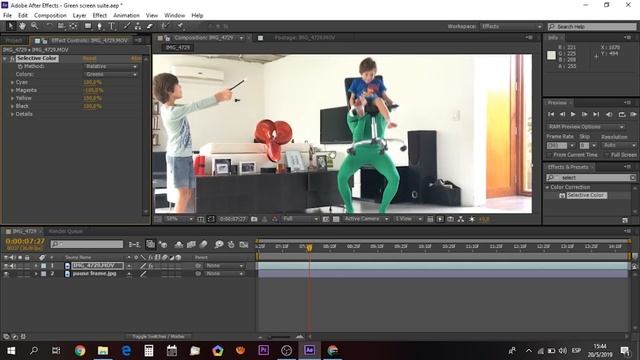The width and height of the screenshot is (640, 360).
Task: Select the Eraser tool
Action: tap(150, 26)
